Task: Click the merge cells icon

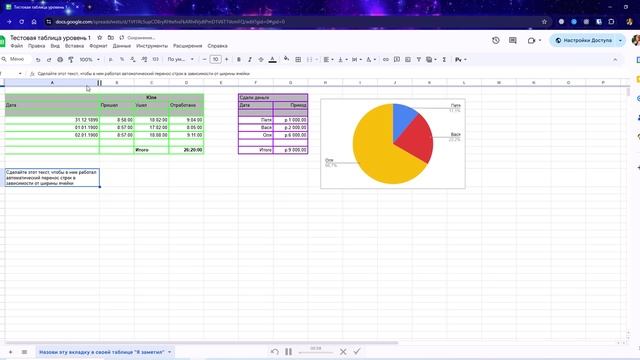Action: coord(309,60)
